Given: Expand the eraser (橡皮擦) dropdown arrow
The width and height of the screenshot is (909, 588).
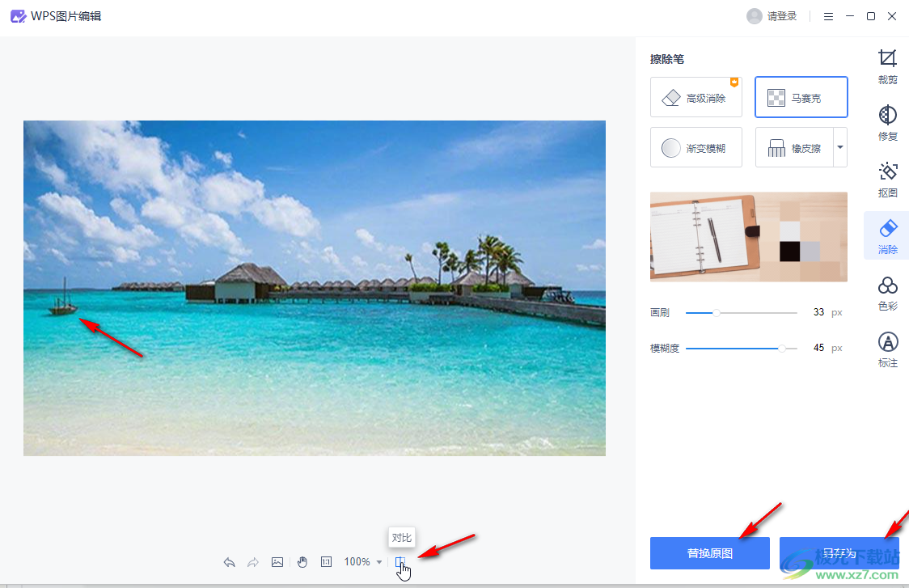Looking at the screenshot, I should click(840, 148).
